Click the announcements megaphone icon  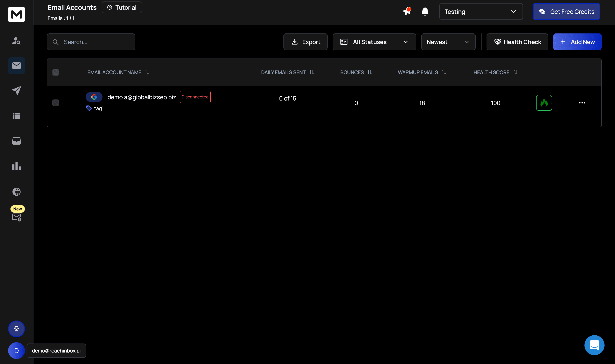(x=407, y=11)
